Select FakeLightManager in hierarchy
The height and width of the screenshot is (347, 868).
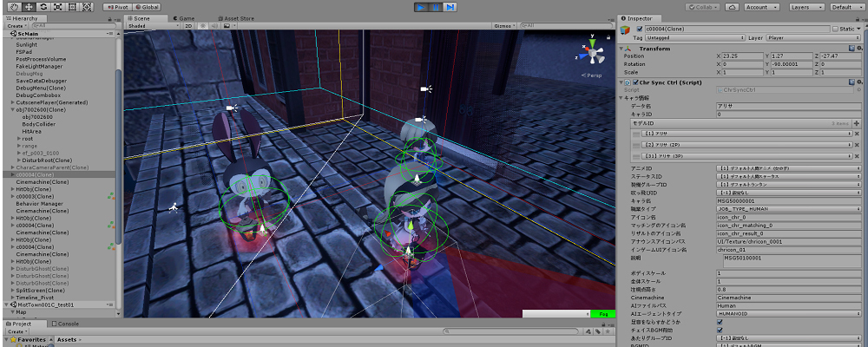click(39, 67)
